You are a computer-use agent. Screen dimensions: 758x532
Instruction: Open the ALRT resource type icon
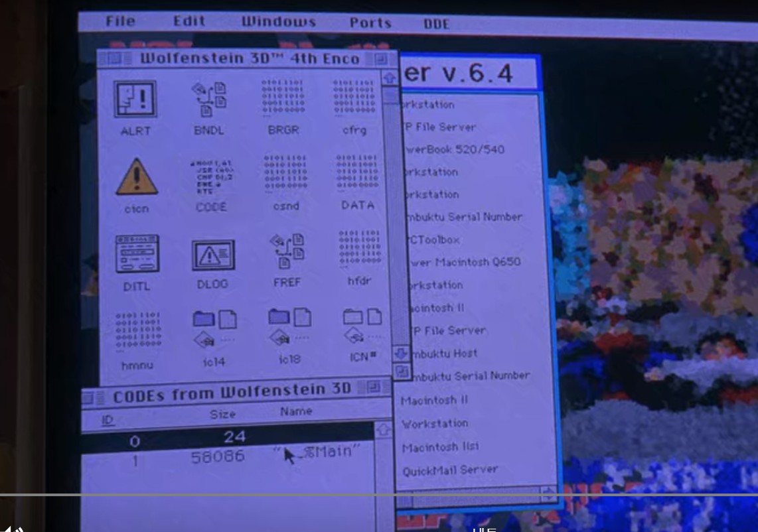point(135,100)
